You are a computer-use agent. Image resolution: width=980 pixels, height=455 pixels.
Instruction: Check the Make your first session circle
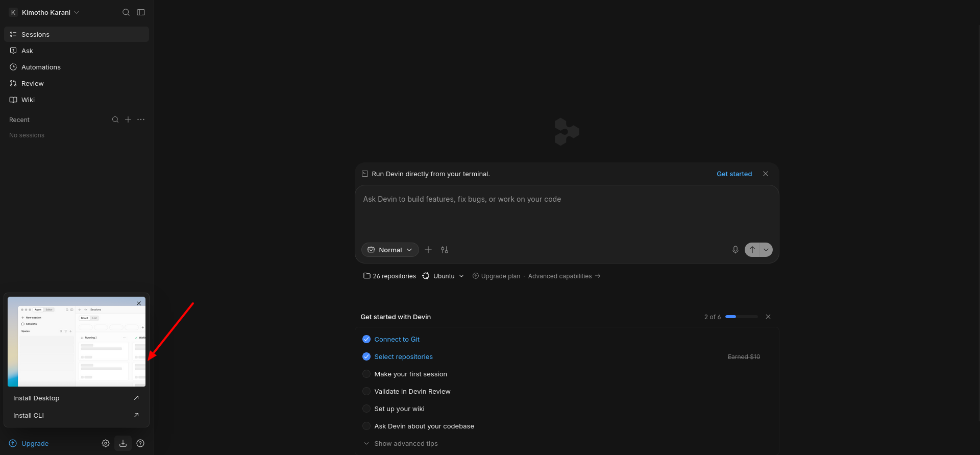[x=366, y=374]
